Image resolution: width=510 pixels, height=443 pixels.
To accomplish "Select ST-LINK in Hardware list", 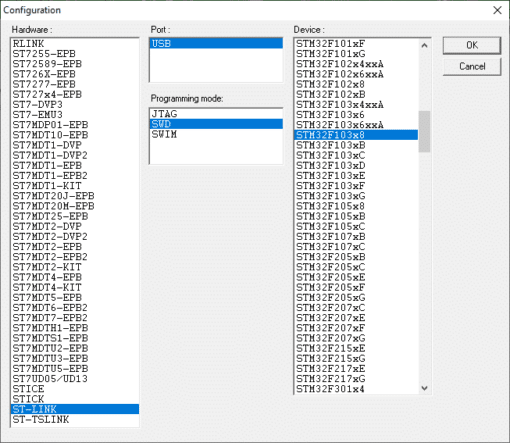I will (x=75, y=409).
